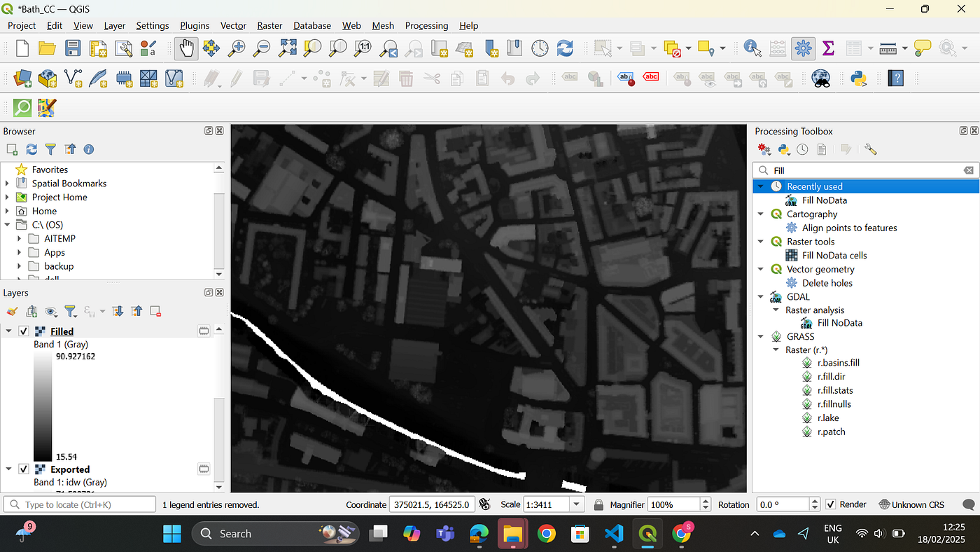Click the Map Tips speech bubble icon
The height and width of the screenshot is (552, 980).
point(923,48)
